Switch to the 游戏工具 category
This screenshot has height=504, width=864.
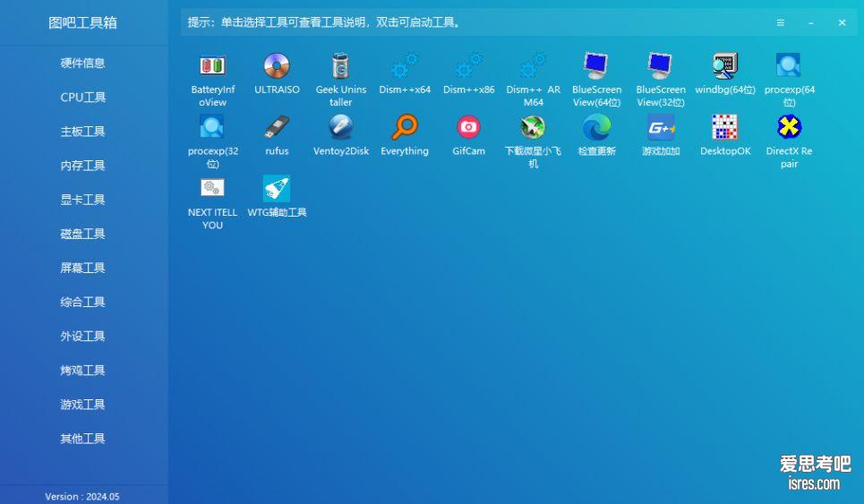(x=82, y=405)
